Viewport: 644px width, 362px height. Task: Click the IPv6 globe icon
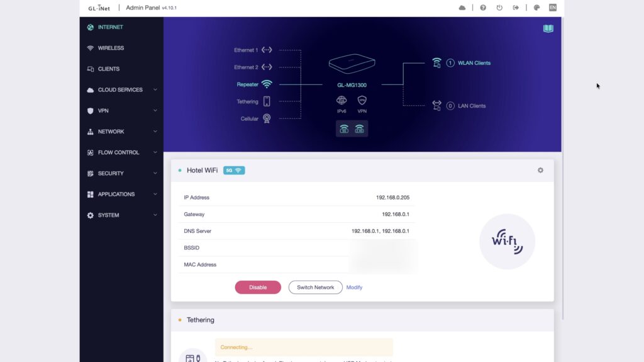point(341,100)
